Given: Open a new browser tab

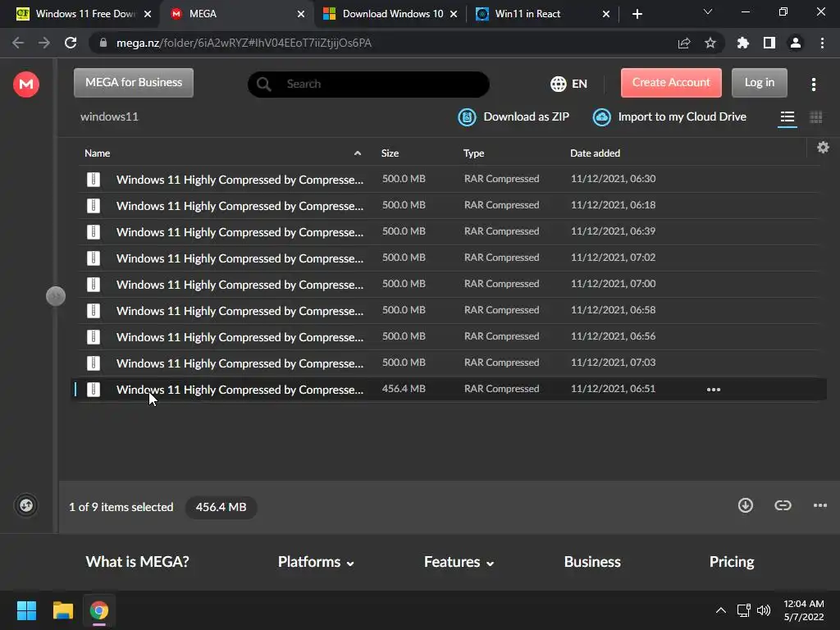Looking at the screenshot, I should point(637,14).
